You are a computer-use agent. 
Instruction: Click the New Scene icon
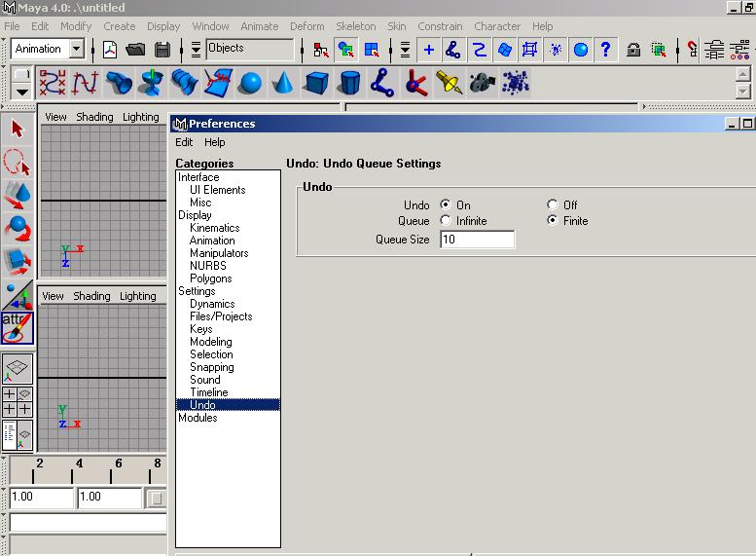[x=110, y=50]
